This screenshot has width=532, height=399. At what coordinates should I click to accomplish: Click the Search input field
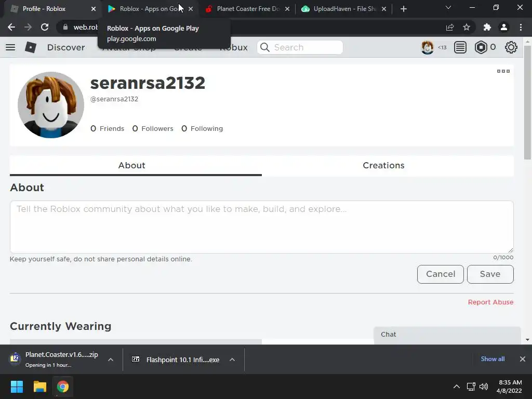coord(300,47)
